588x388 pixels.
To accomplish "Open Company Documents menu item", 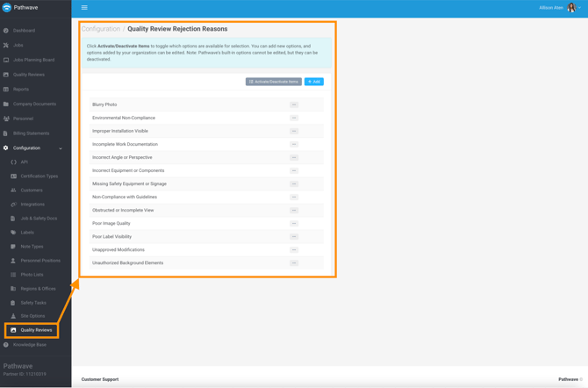I will click(34, 104).
